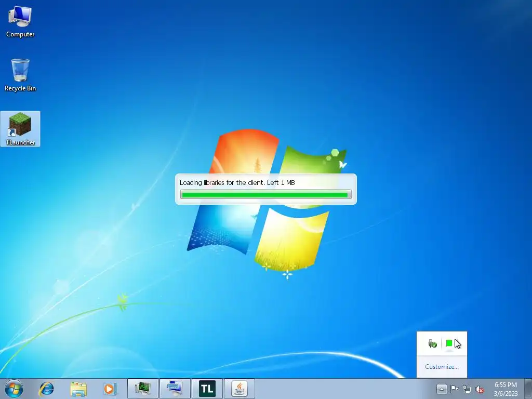Open network connection tray icon
532x399 pixels.
coord(467,389)
